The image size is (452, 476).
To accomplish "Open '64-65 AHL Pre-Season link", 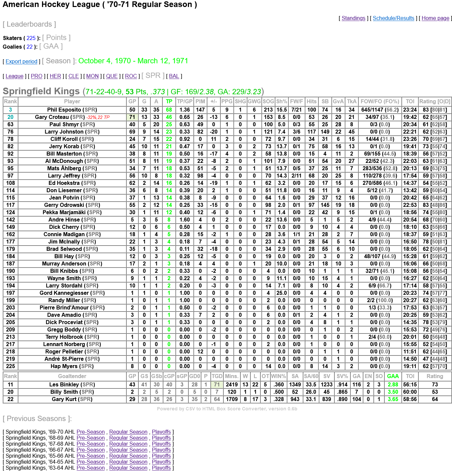I will click(x=91, y=462).
